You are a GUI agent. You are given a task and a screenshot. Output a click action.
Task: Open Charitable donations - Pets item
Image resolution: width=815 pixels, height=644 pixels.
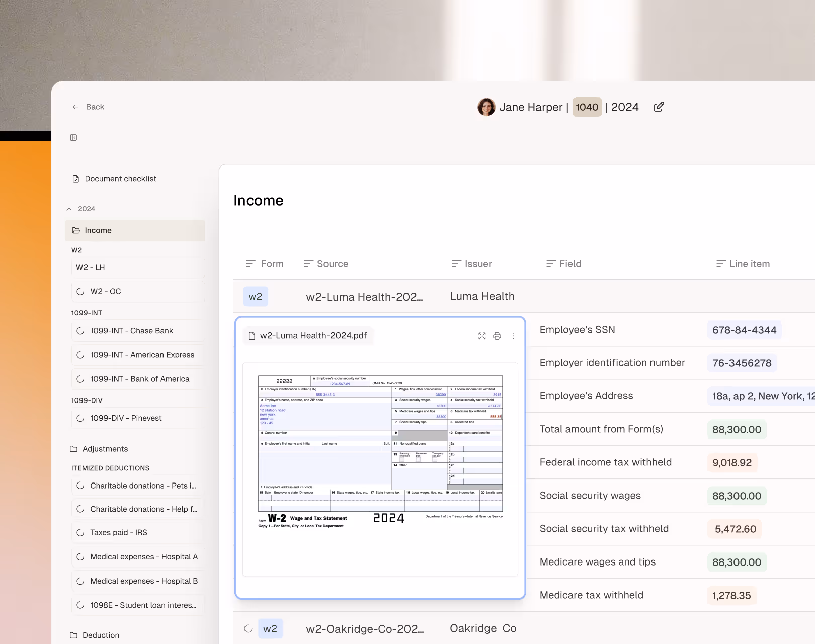coord(138,486)
